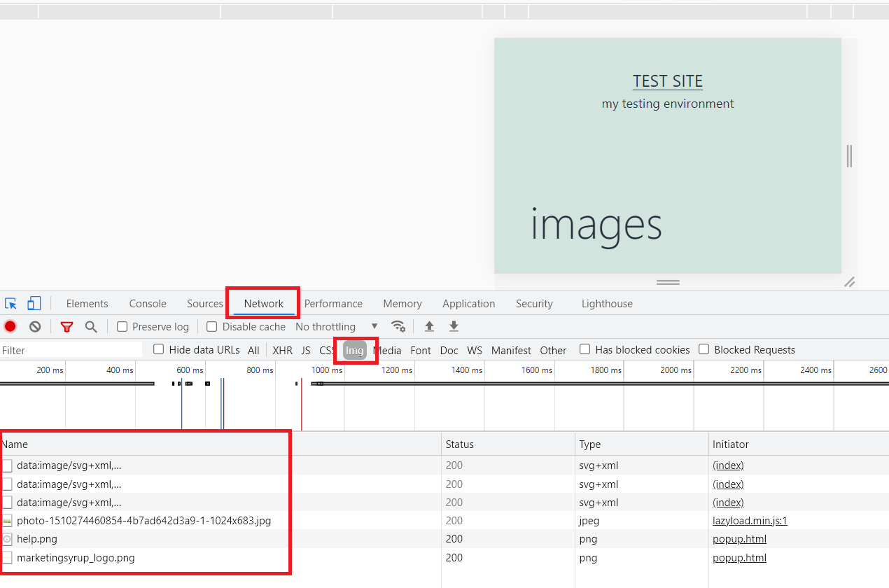
Task: Clear the network log
Action: point(35,327)
